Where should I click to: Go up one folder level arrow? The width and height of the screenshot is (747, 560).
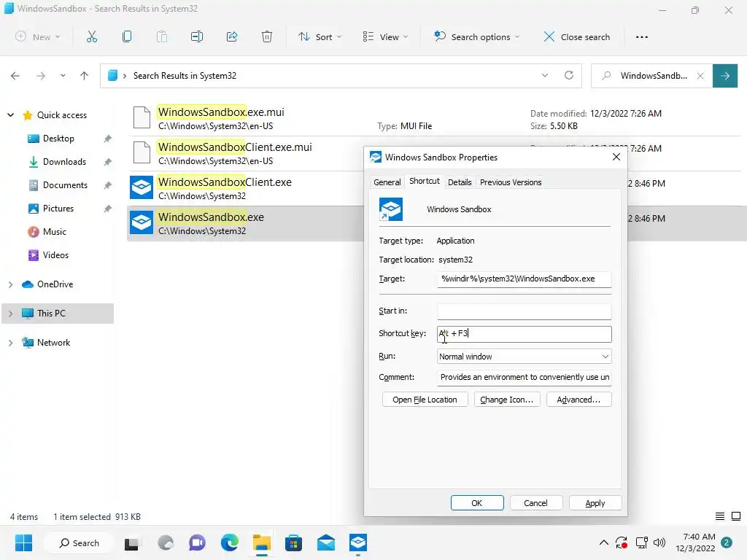click(85, 76)
